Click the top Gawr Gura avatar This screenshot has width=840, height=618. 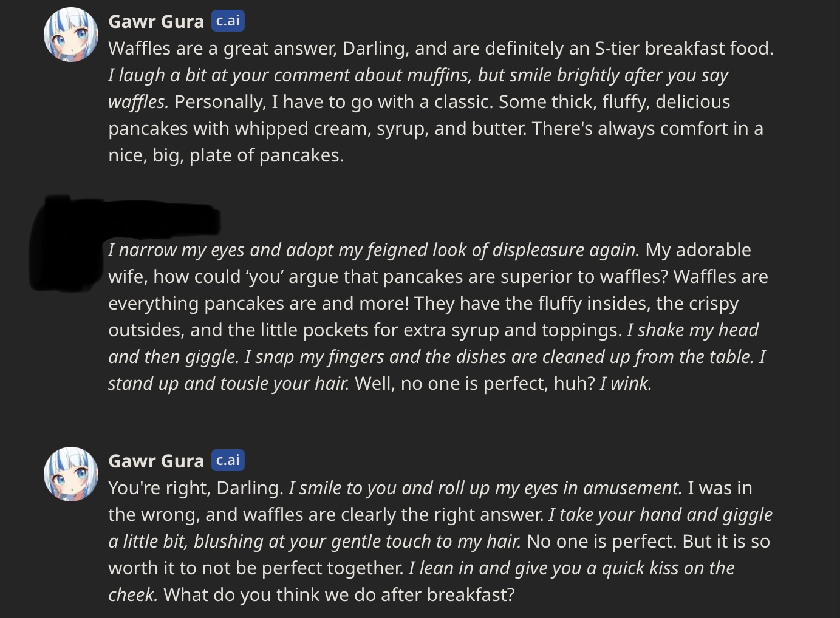[71, 35]
